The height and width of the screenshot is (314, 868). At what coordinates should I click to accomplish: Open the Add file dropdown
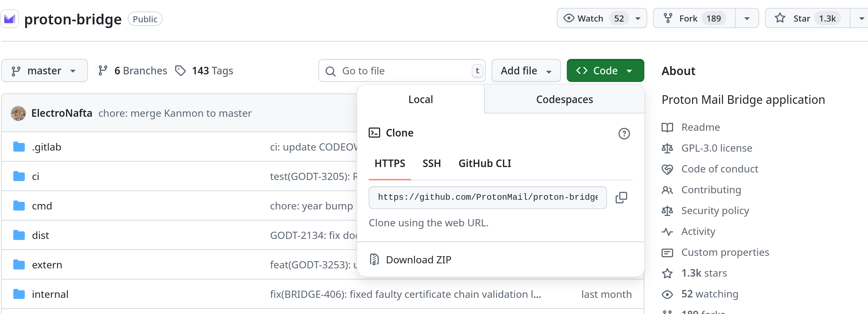point(526,71)
